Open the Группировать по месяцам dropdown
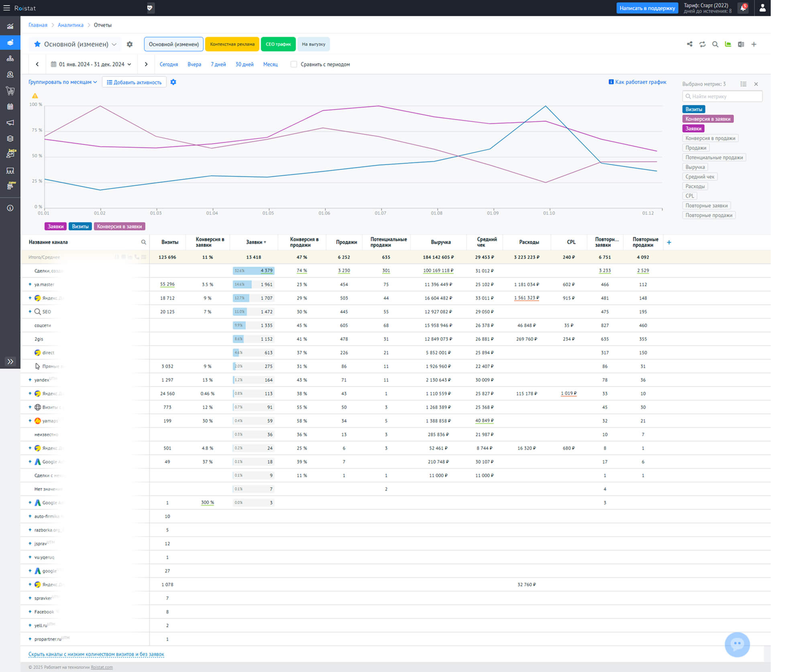This screenshot has height=672, width=792. pyautogui.click(x=63, y=82)
